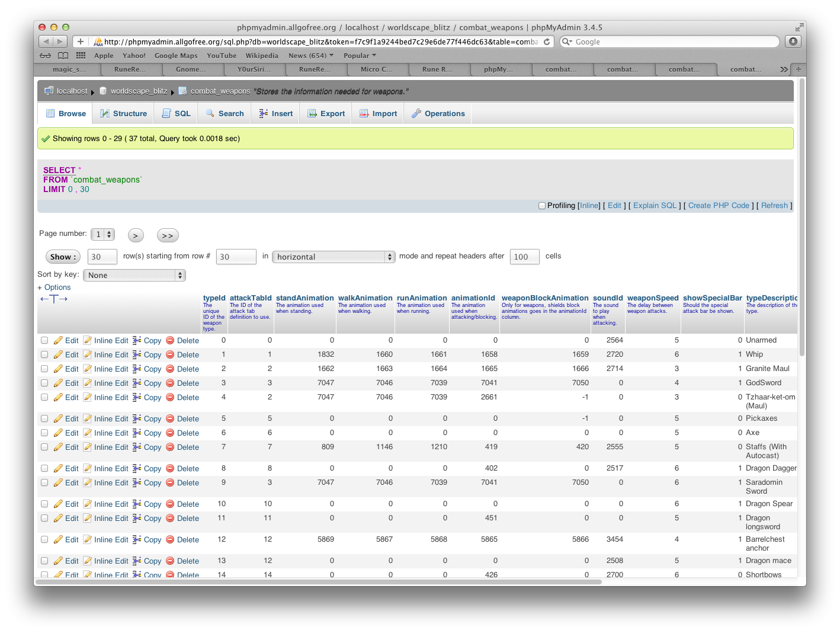Click red Delete icon for Barrelchest anchor row
The height and width of the screenshot is (633, 840).
tap(170, 539)
